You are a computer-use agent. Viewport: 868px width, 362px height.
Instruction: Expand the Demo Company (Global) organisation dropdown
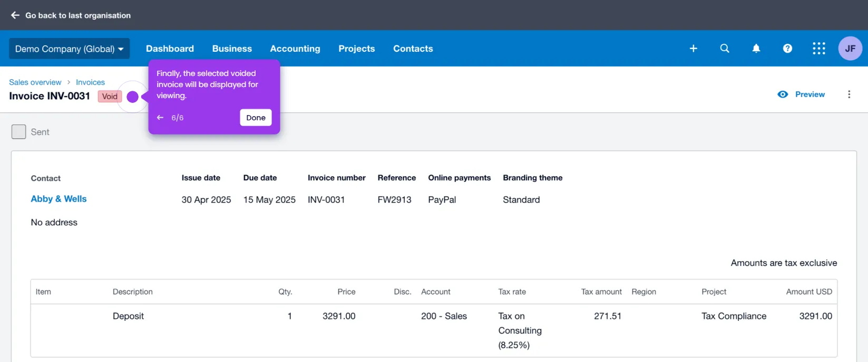point(69,49)
